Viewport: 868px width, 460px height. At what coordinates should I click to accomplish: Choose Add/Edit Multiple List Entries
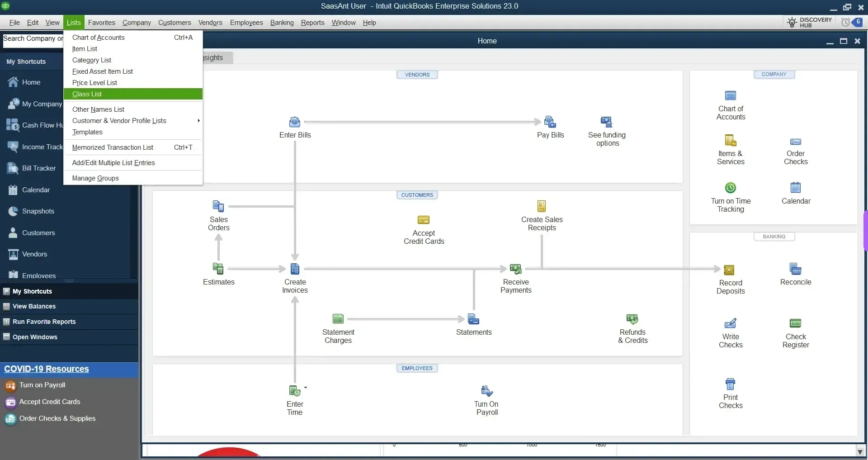133,163
